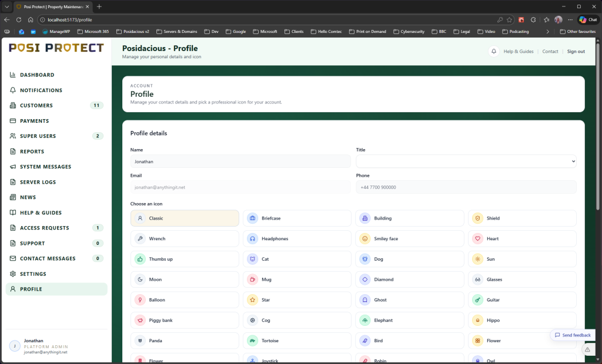Select the Mug icon tile
This screenshot has width=602, height=364.
coord(297,279)
